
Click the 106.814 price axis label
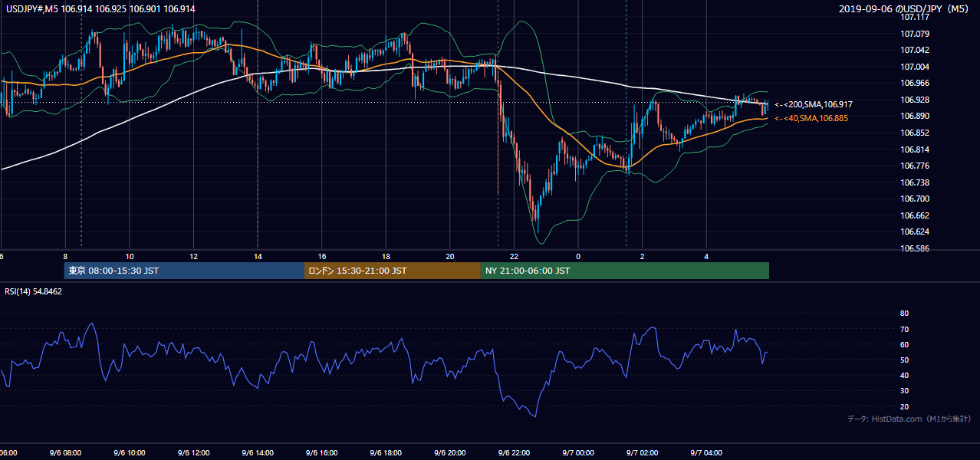point(914,149)
